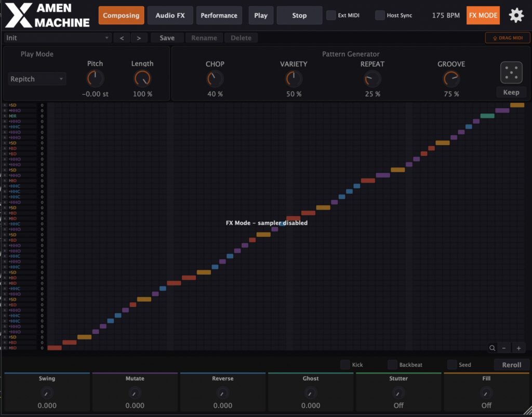Zoom in the grid with the plus icon

point(518,348)
